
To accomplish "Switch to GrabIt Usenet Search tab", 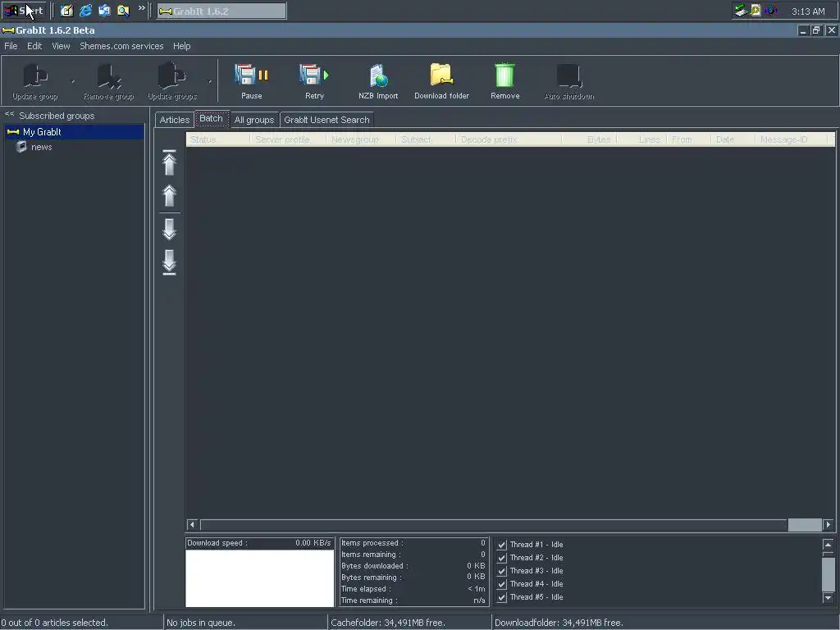I will 326,120.
